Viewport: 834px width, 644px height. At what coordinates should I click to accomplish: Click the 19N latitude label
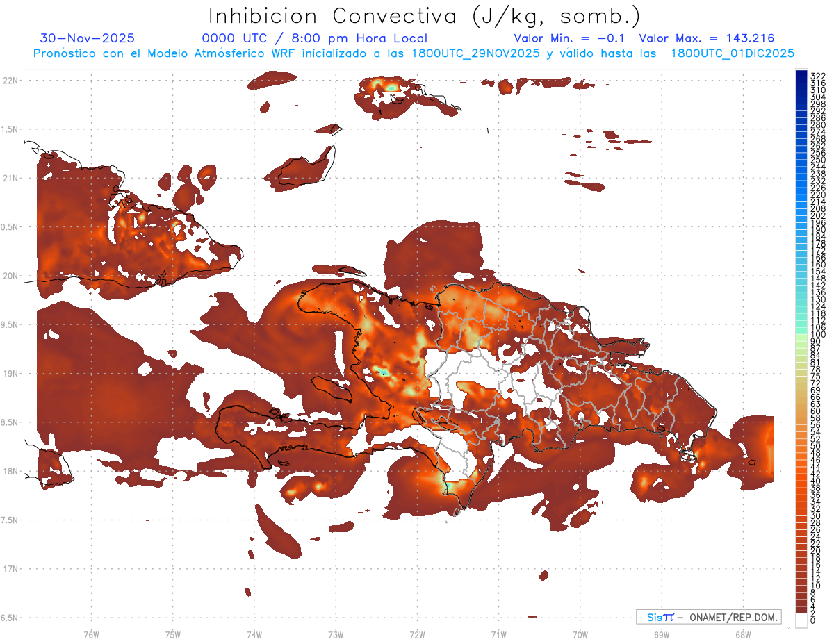10,373
